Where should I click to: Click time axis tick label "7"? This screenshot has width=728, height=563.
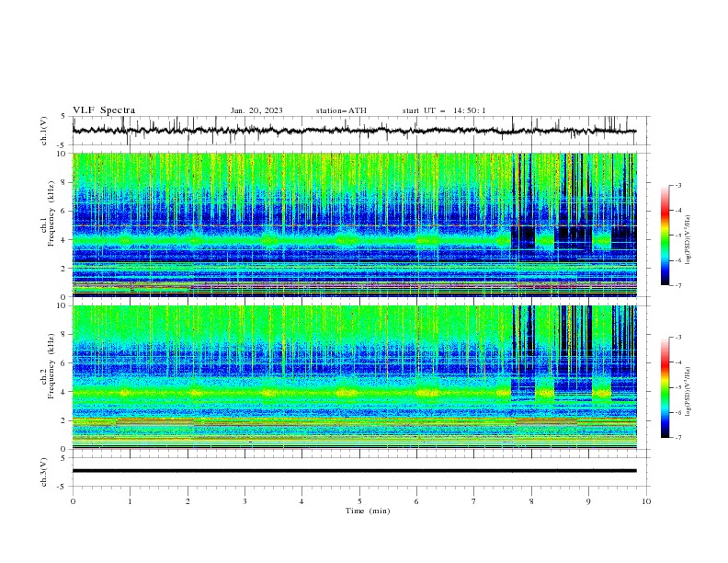(x=474, y=501)
